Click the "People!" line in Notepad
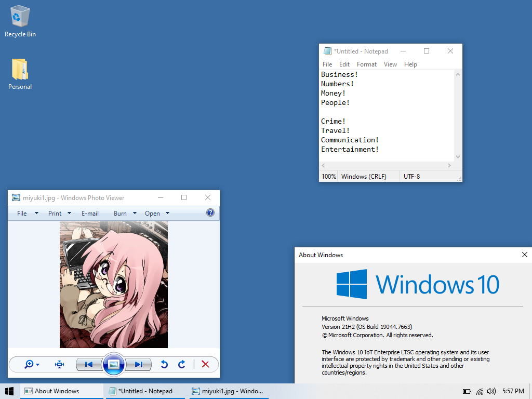This screenshot has height=399, width=532. pyautogui.click(x=335, y=102)
